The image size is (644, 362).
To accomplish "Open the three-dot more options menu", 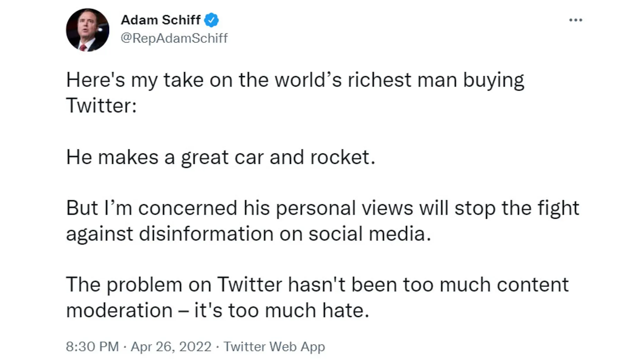I will coord(576,20).
